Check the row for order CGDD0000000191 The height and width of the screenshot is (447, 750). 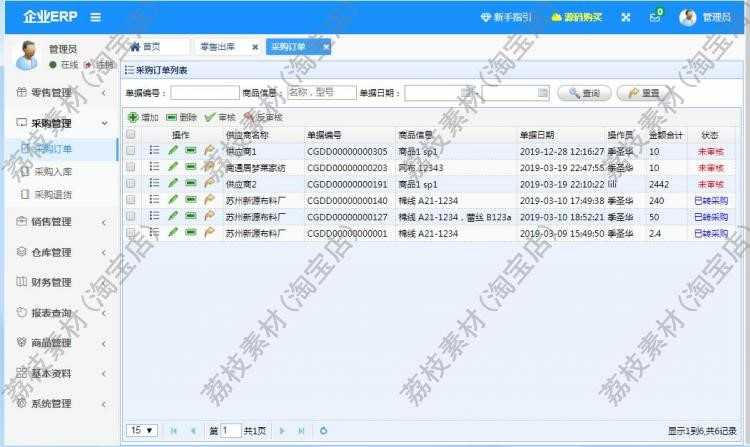click(x=131, y=184)
